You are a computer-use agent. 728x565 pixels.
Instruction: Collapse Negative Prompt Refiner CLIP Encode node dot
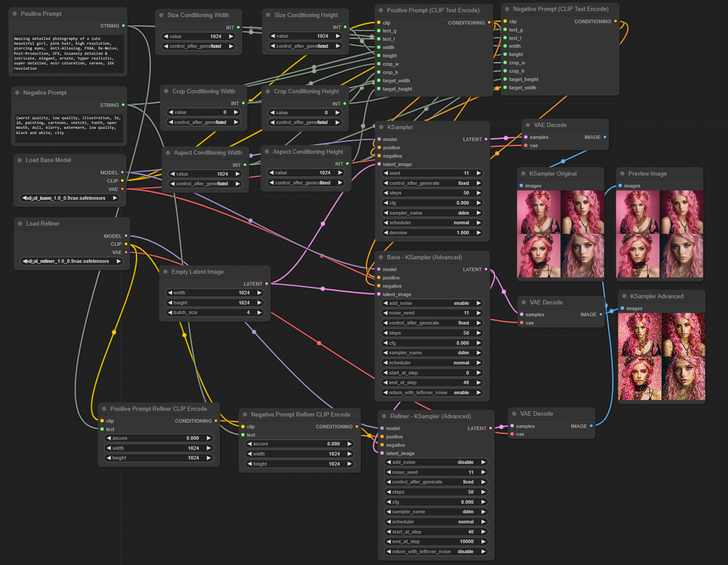click(245, 414)
